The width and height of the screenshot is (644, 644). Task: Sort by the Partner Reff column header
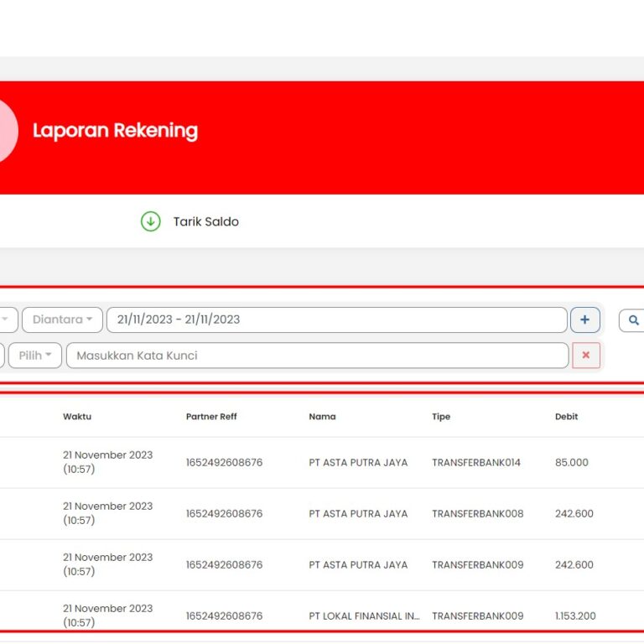(210, 417)
